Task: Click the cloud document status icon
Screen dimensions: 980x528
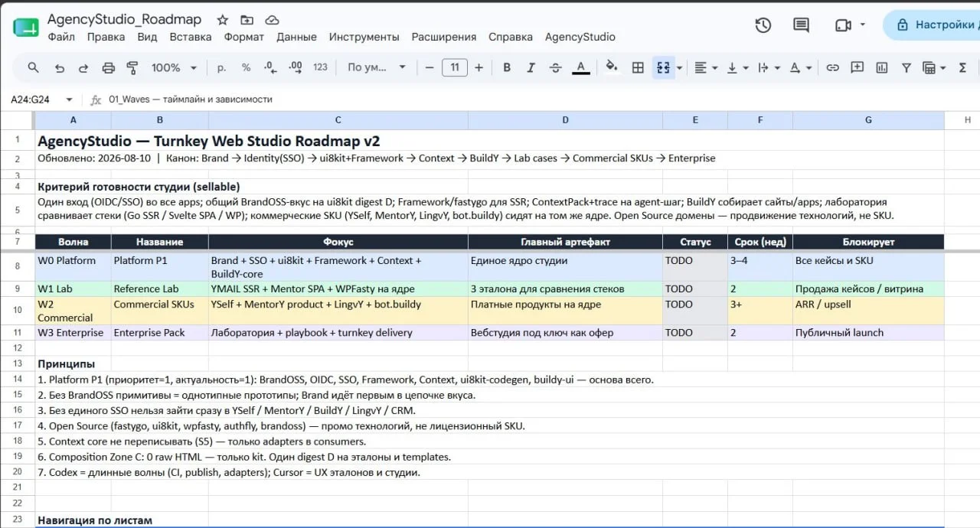Action: [272, 20]
